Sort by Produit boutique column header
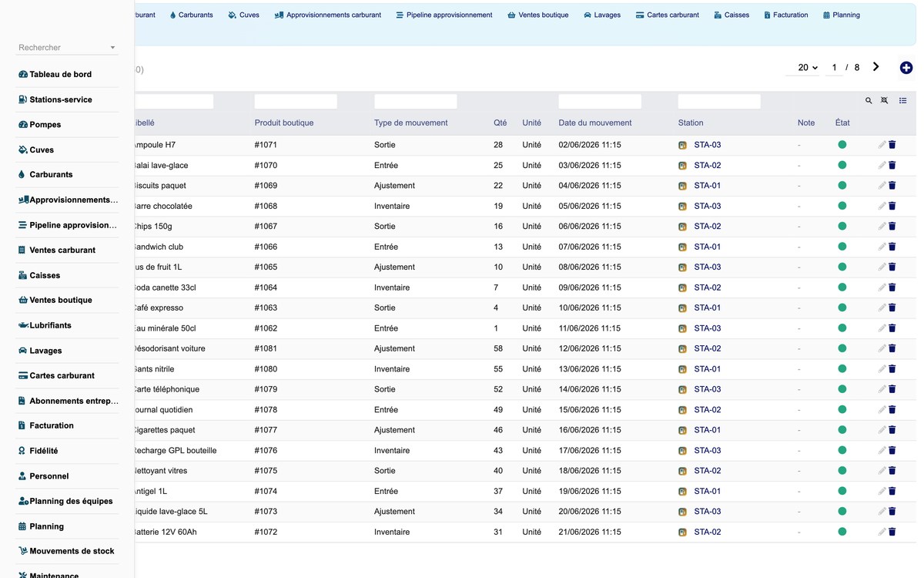Image resolution: width=924 pixels, height=578 pixels. click(284, 123)
